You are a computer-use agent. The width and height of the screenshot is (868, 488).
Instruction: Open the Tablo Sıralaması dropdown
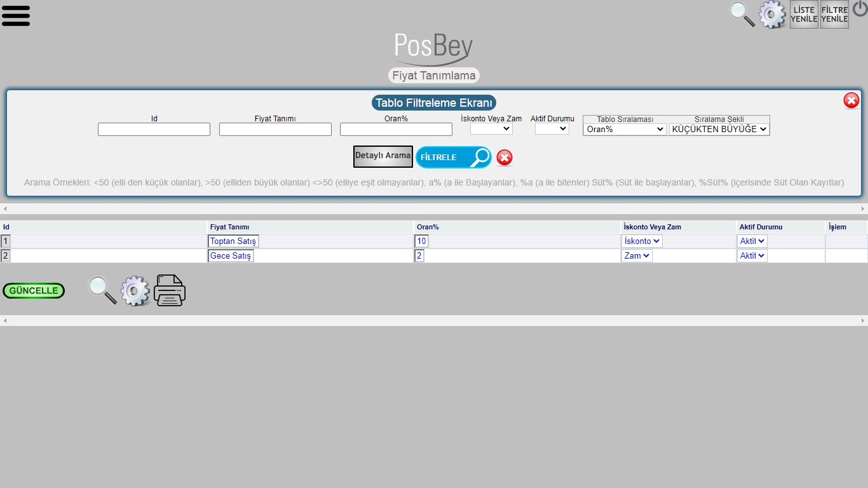625,129
